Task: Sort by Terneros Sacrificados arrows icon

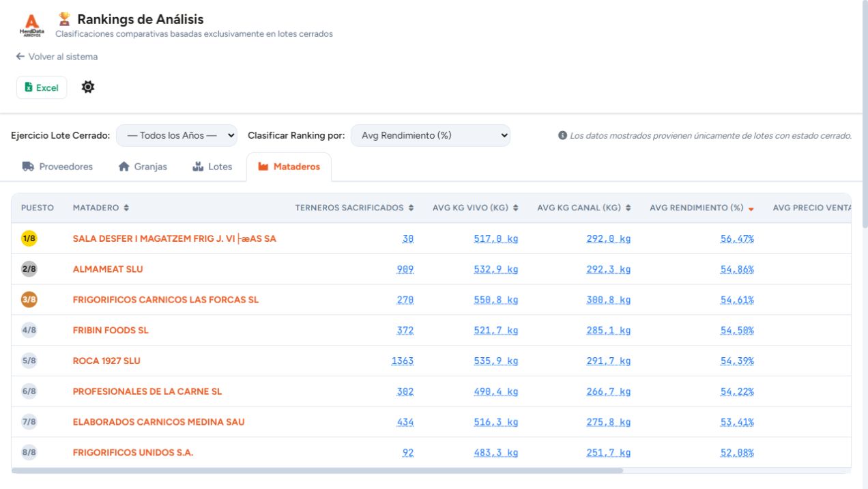Action: (411, 208)
